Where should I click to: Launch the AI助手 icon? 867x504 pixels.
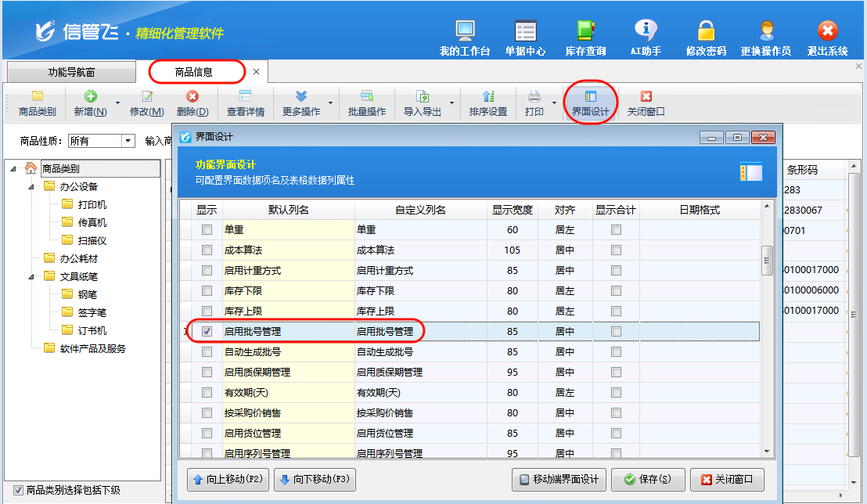(646, 31)
